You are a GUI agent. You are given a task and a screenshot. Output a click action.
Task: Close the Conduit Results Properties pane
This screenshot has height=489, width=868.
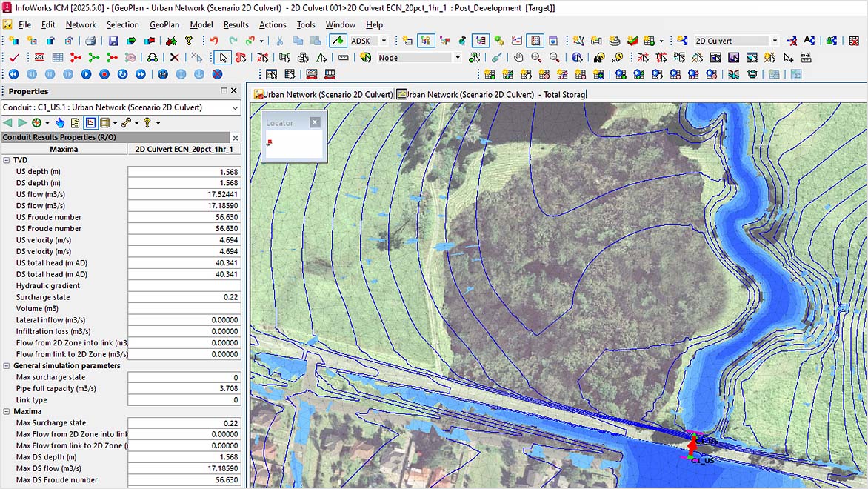[x=235, y=138]
